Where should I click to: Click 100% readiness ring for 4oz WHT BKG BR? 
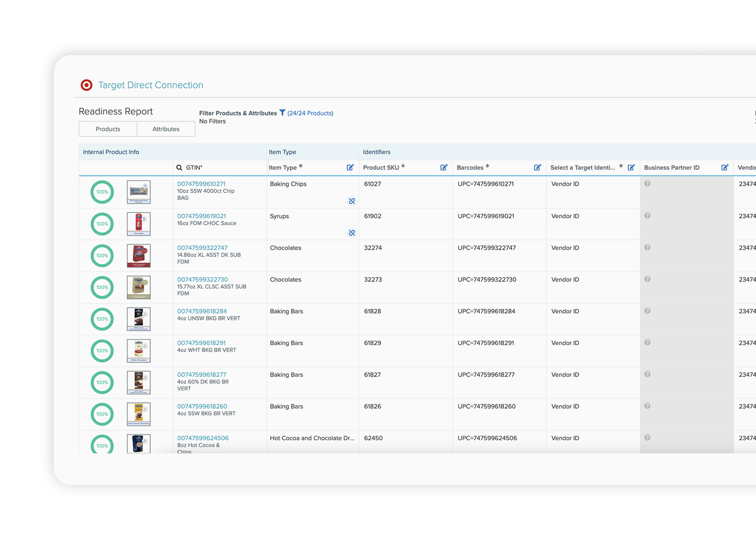click(x=102, y=350)
